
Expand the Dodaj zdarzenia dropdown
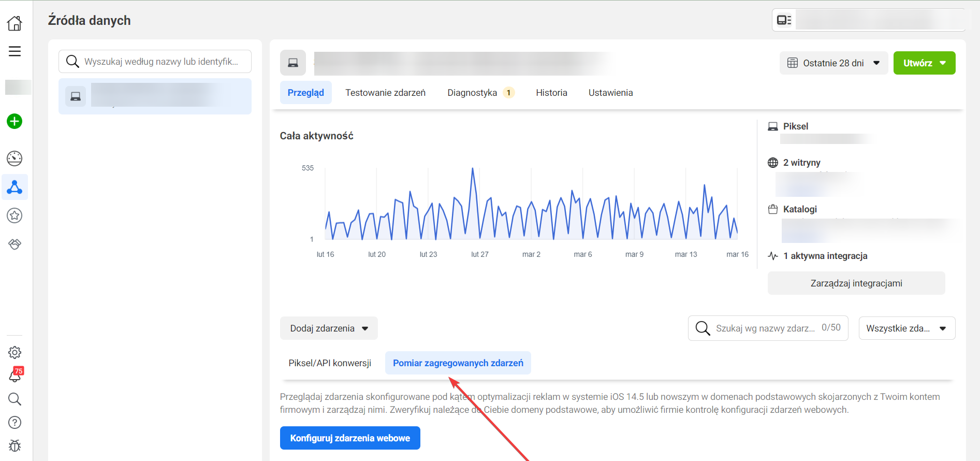(x=329, y=328)
